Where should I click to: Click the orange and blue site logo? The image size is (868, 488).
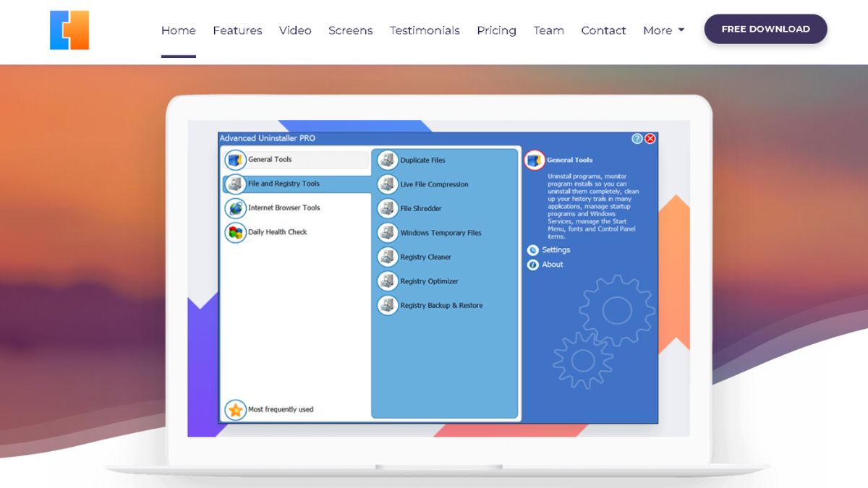pos(69,30)
